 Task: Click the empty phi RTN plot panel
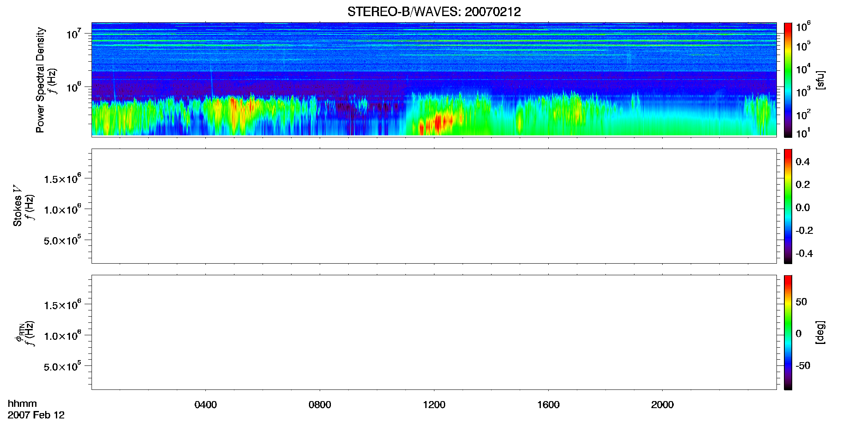434,332
